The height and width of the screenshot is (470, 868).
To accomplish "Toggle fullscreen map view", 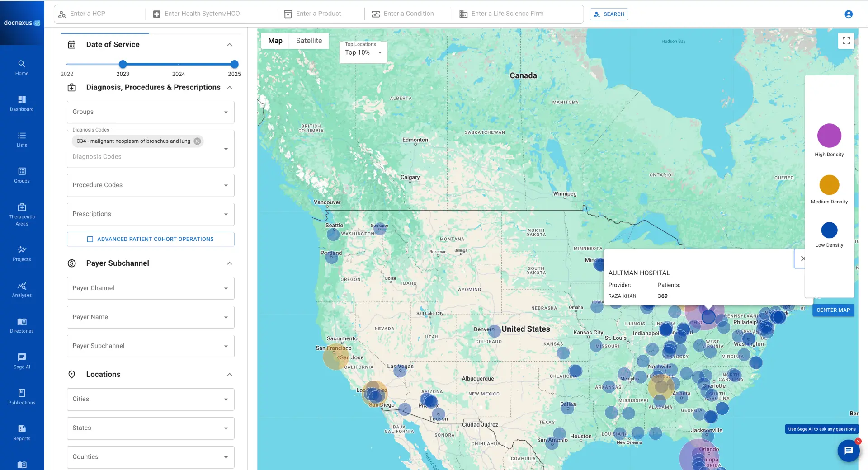I will pos(846,41).
